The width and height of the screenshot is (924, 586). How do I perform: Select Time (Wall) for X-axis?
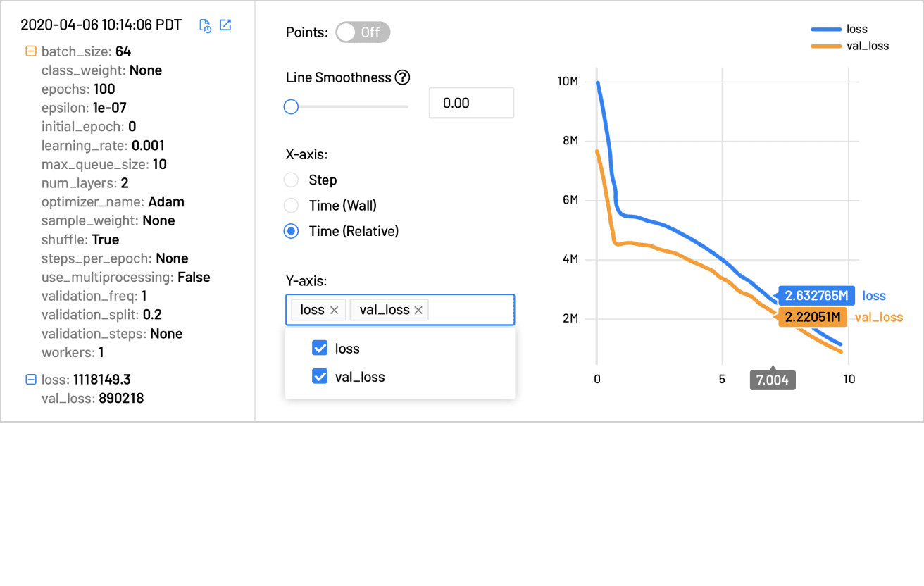291,206
